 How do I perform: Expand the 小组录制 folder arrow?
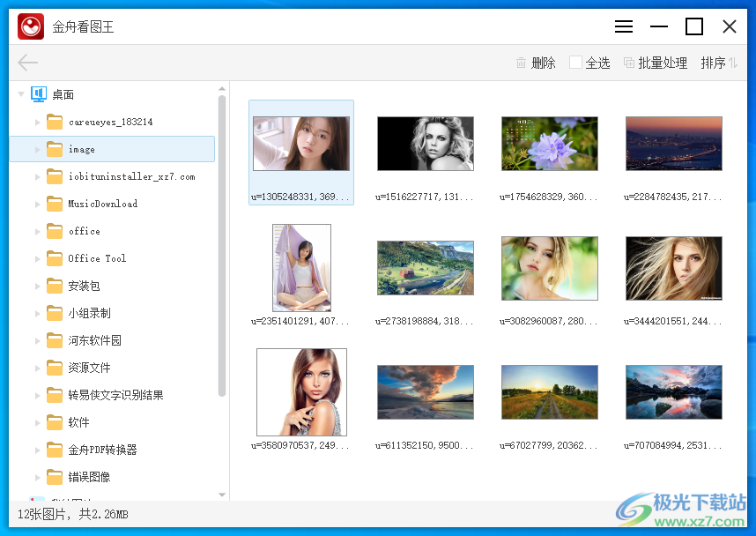(x=37, y=314)
